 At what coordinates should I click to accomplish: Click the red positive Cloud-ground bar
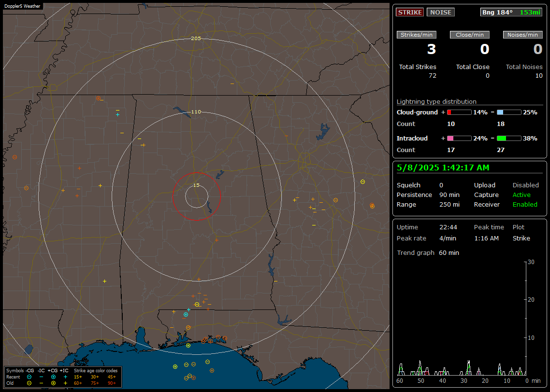click(459, 112)
